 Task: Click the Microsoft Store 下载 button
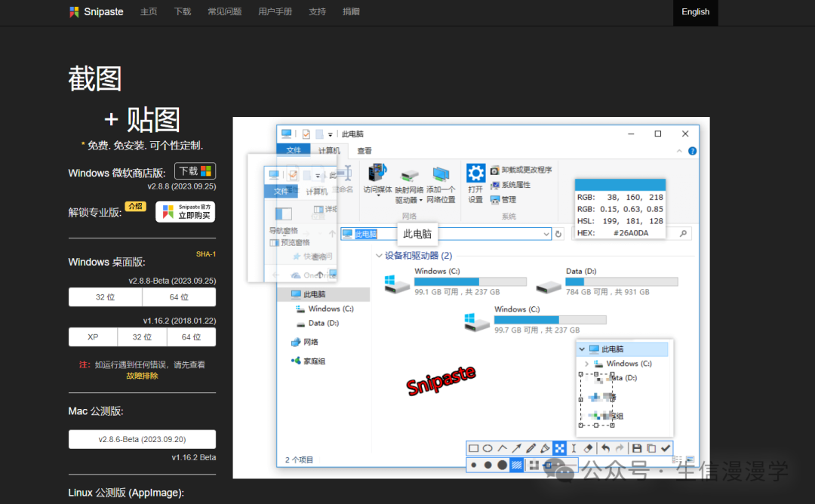click(195, 171)
